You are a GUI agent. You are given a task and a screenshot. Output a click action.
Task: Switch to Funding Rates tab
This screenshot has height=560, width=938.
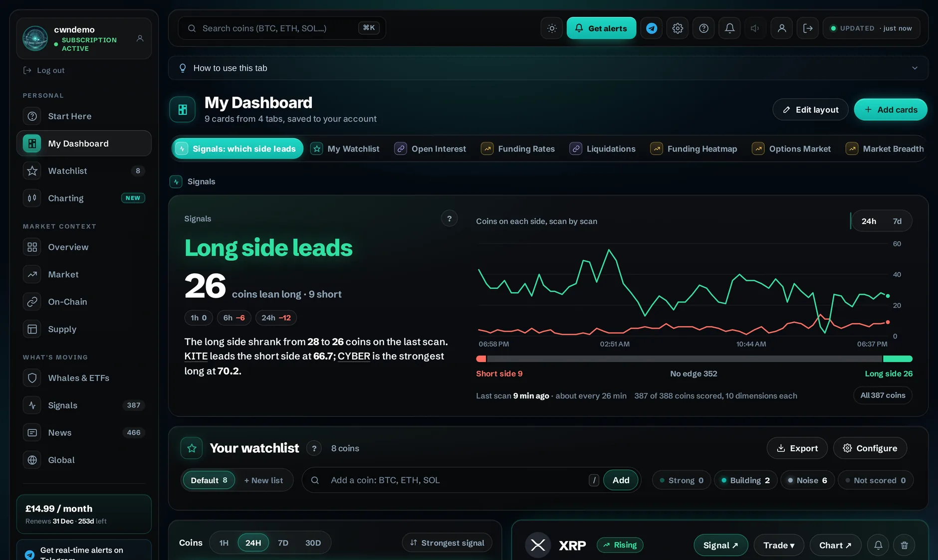point(518,149)
